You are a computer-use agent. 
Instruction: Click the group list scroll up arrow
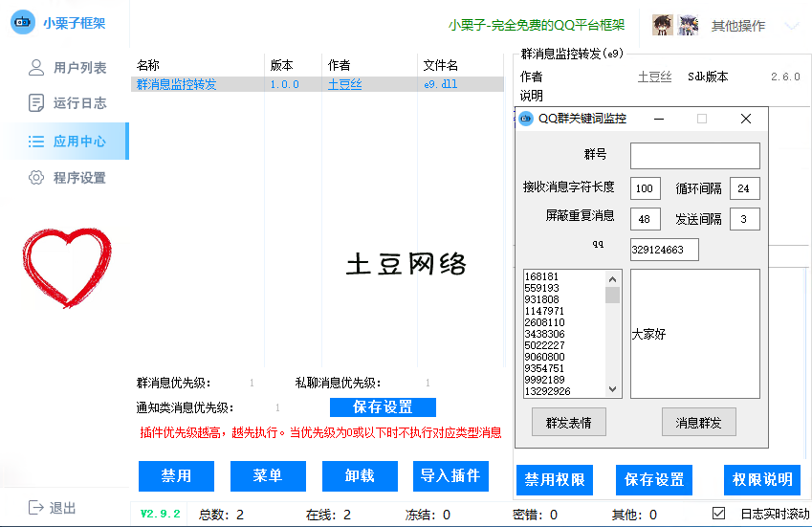[613, 279]
